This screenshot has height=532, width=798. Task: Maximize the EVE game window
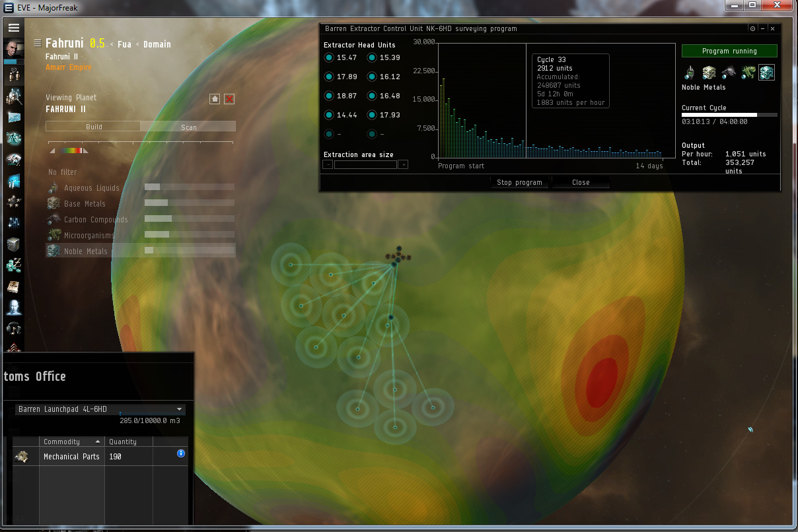tap(752, 5)
